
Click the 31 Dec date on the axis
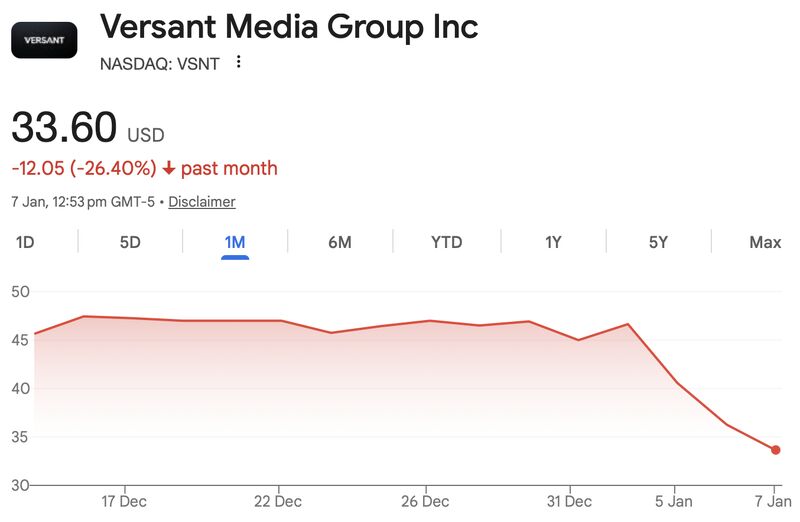(569, 500)
